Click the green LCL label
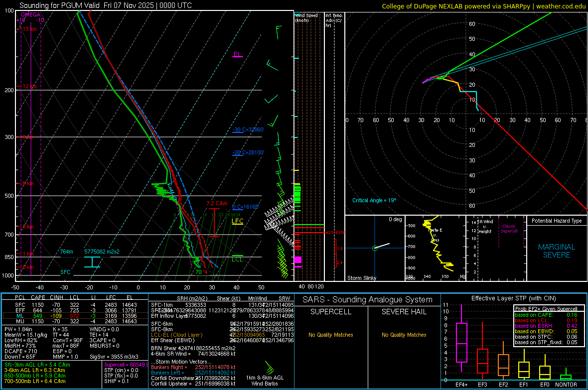 coord(237,259)
